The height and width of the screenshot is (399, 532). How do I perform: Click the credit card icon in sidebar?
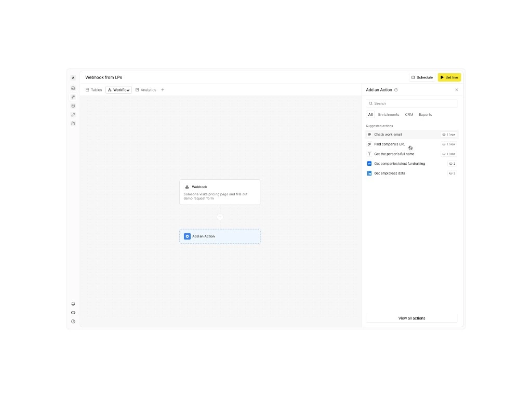point(73,312)
